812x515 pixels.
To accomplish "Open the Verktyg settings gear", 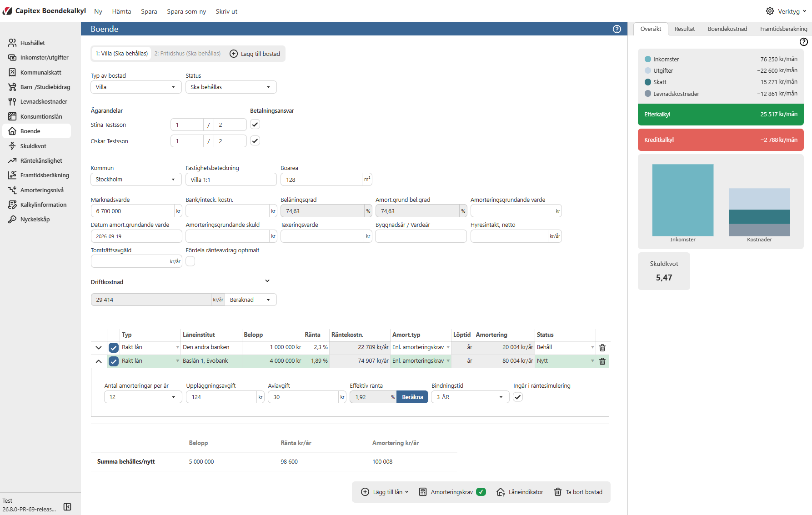I will point(770,11).
